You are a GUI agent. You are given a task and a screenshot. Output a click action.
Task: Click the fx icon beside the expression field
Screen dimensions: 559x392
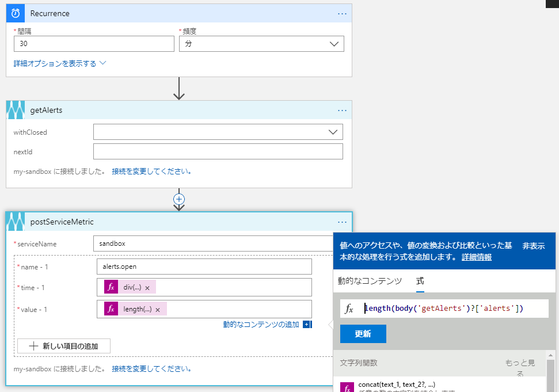click(x=350, y=309)
